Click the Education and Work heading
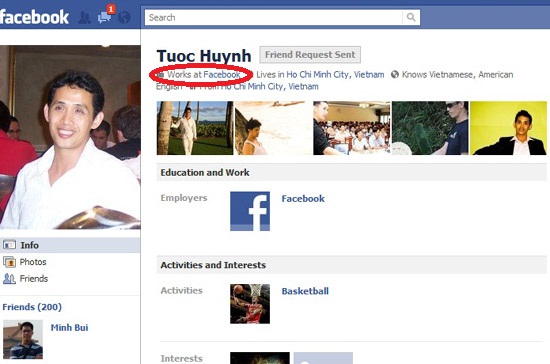The height and width of the screenshot is (364, 550). pos(205,173)
